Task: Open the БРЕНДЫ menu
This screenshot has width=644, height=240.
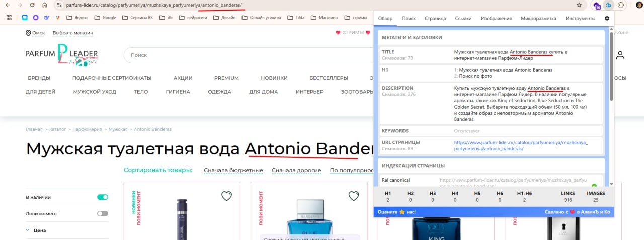Action: point(39,78)
